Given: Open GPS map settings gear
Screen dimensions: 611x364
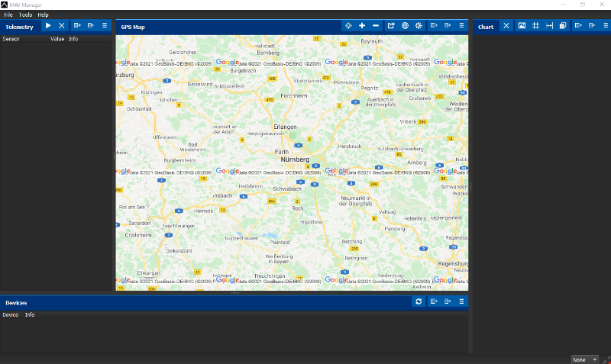Looking at the screenshot, I should tap(419, 26).
